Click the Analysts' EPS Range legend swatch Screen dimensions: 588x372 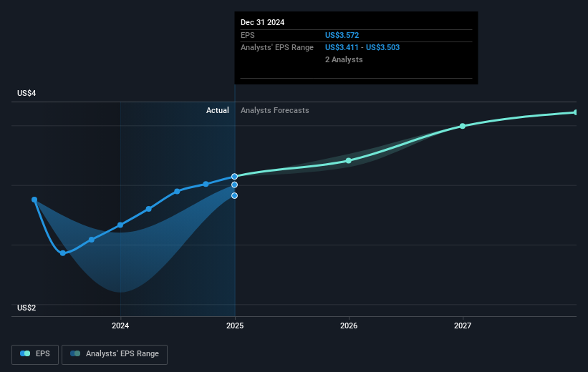75,353
